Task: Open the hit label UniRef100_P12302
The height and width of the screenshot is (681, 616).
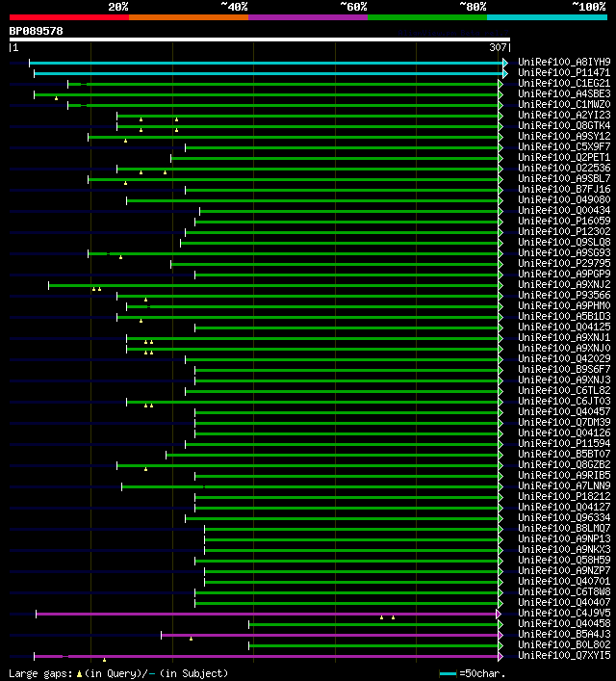Action: pos(564,231)
